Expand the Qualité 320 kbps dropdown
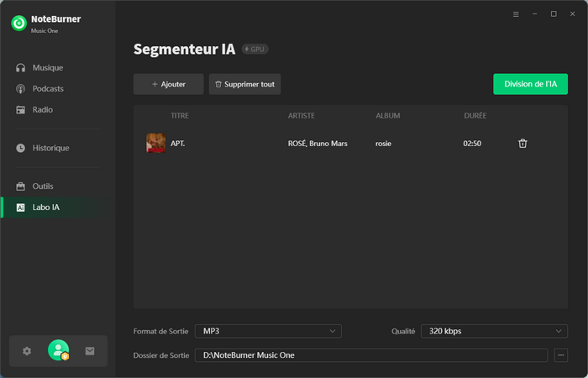This screenshot has height=378, width=588. point(493,331)
